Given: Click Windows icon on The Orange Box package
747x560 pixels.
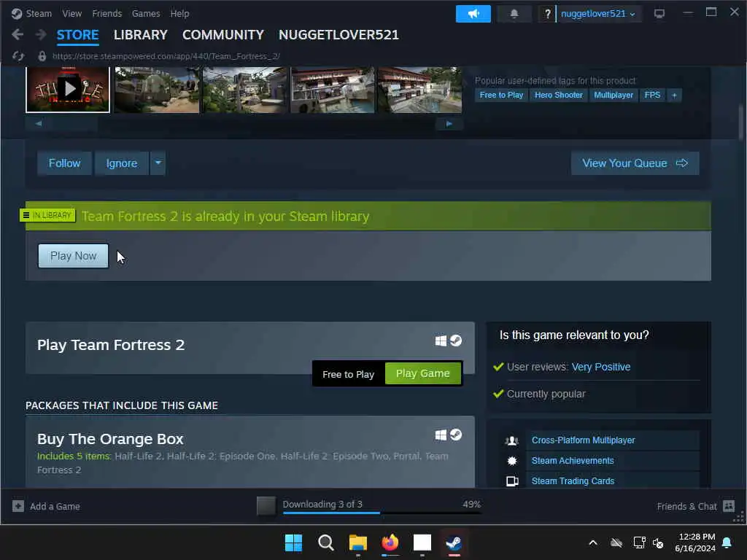Looking at the screenshot, I should [441, 435].
